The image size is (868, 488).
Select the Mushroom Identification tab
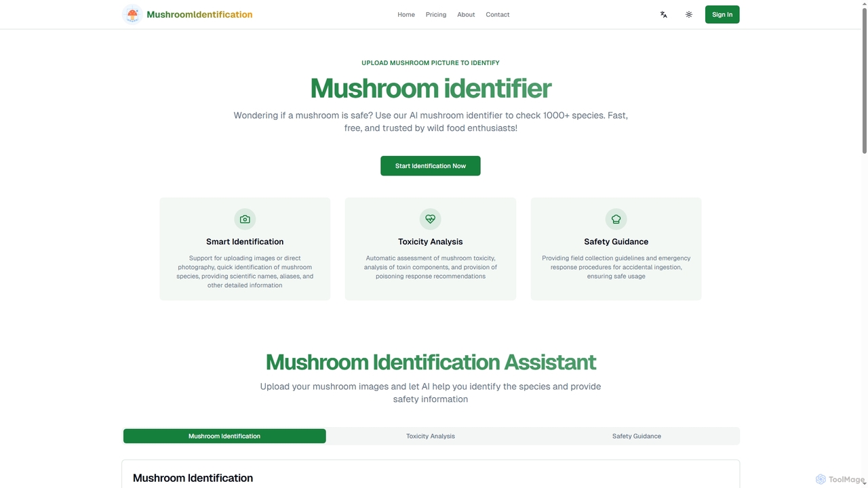point(224,436)
